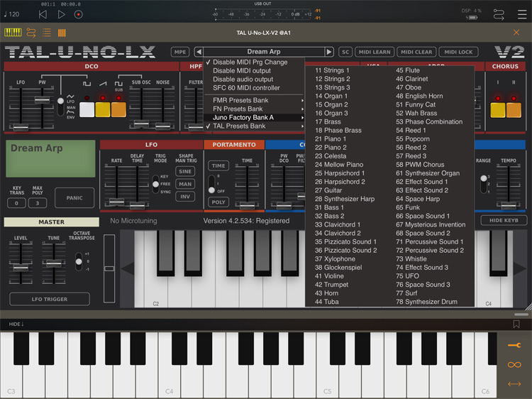Click the bookmark icon above keyboard
Viewport: 532px width, 399px height.
click(x=516, y=324)
